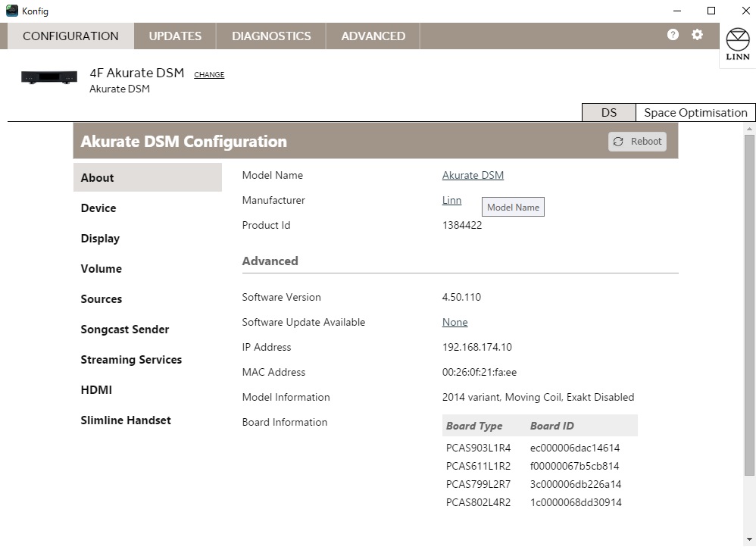Click board ID ec000006dac14614
756x553 pixels.
575,448
